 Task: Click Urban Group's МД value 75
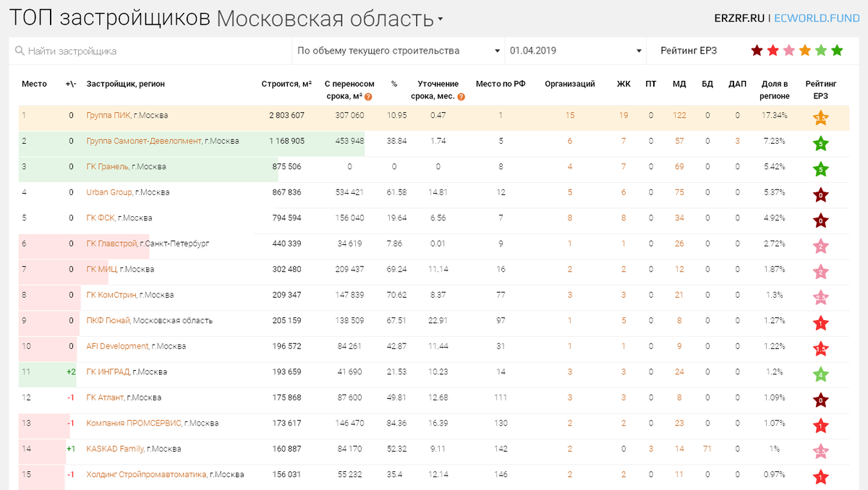pyautogui.click(x=679, y=192)
